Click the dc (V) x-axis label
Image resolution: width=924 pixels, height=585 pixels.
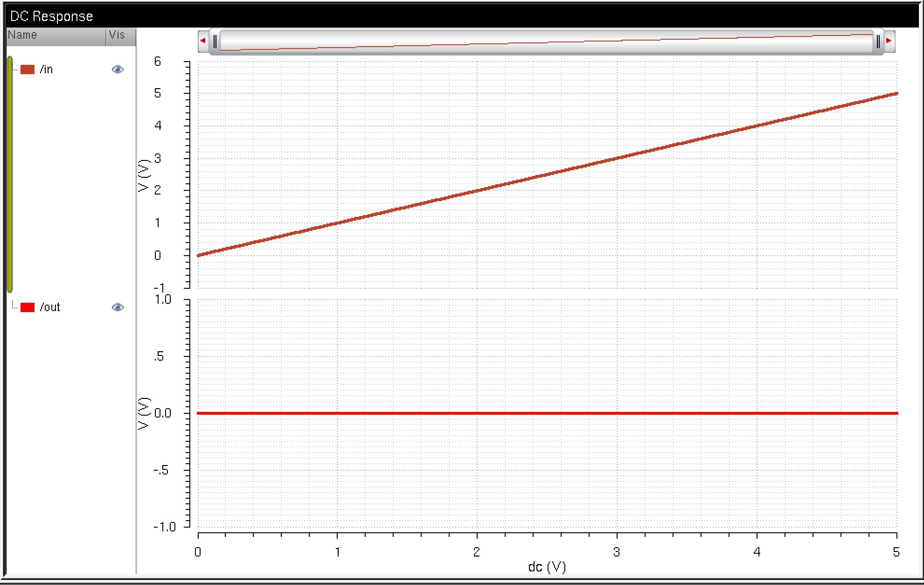pyautogui.click(x=547, y=567)
